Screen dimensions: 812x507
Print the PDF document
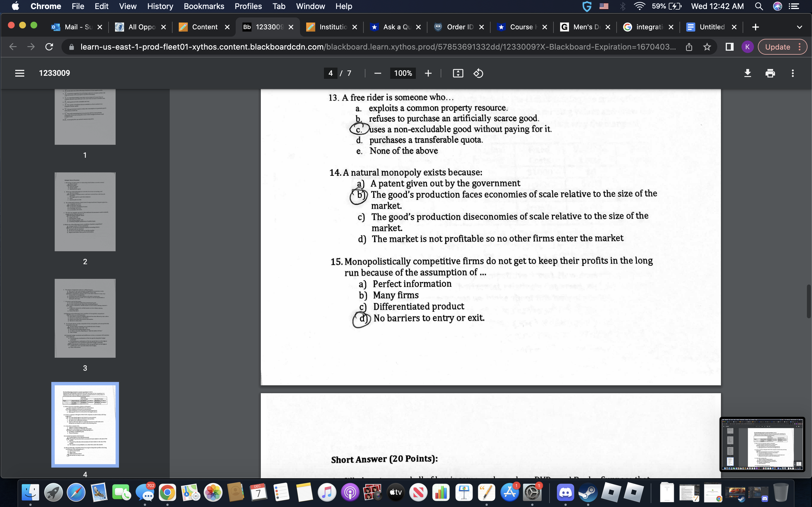point(770,73)
